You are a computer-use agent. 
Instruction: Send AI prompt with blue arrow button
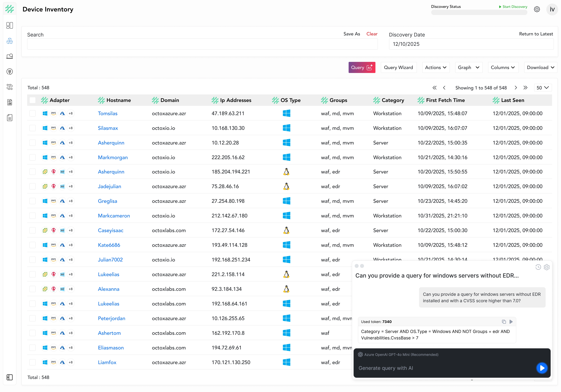coord(542,368)
